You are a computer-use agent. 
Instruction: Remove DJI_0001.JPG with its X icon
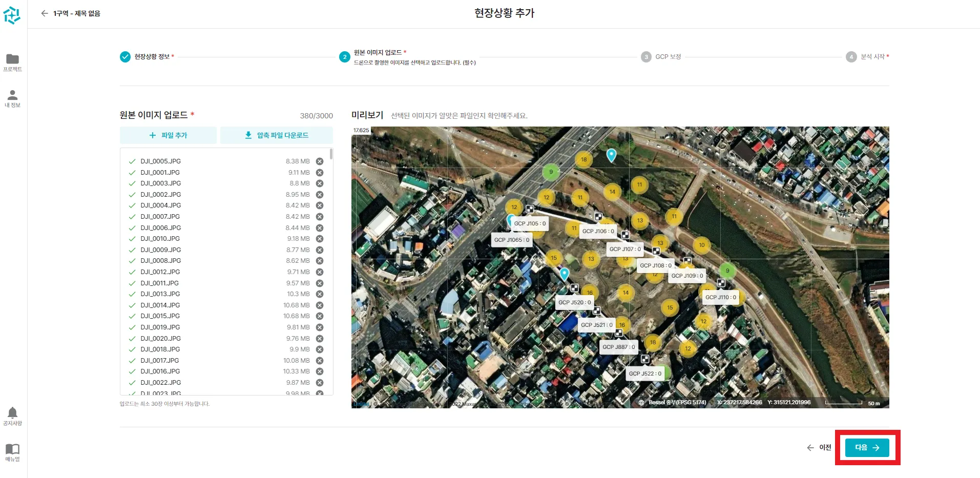coord(320,173)
